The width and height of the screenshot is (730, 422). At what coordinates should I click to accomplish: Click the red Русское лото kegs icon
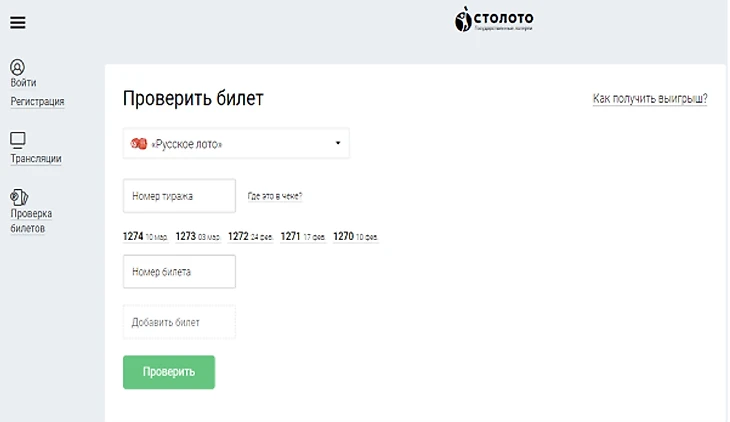click(139, 144)
